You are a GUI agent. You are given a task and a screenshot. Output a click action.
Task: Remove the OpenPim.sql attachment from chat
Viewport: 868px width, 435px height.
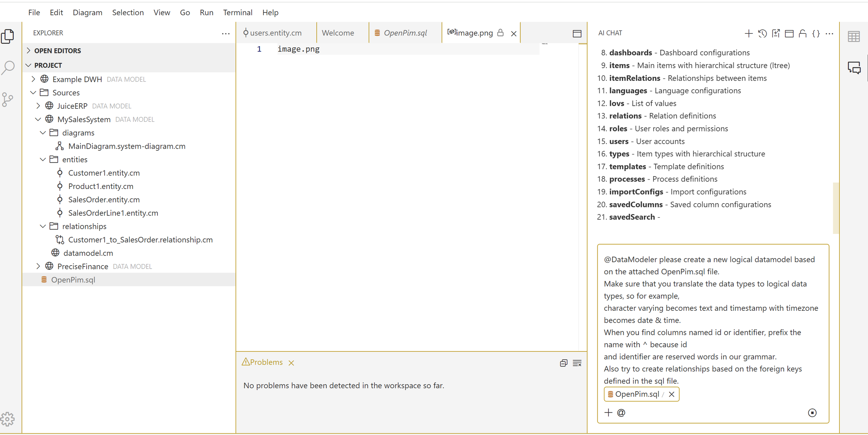(671, 394)
